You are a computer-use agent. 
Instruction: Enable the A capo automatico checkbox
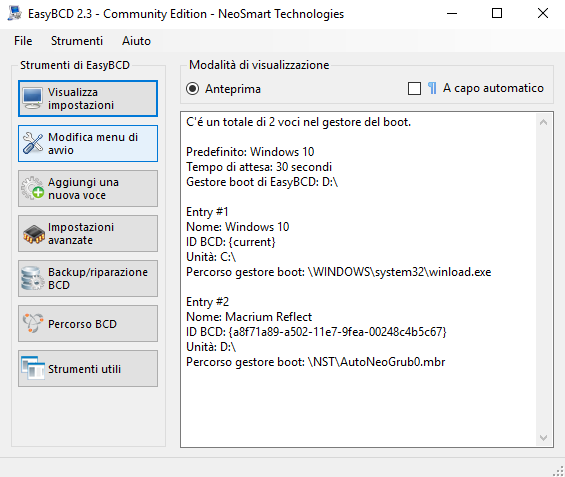414,89
